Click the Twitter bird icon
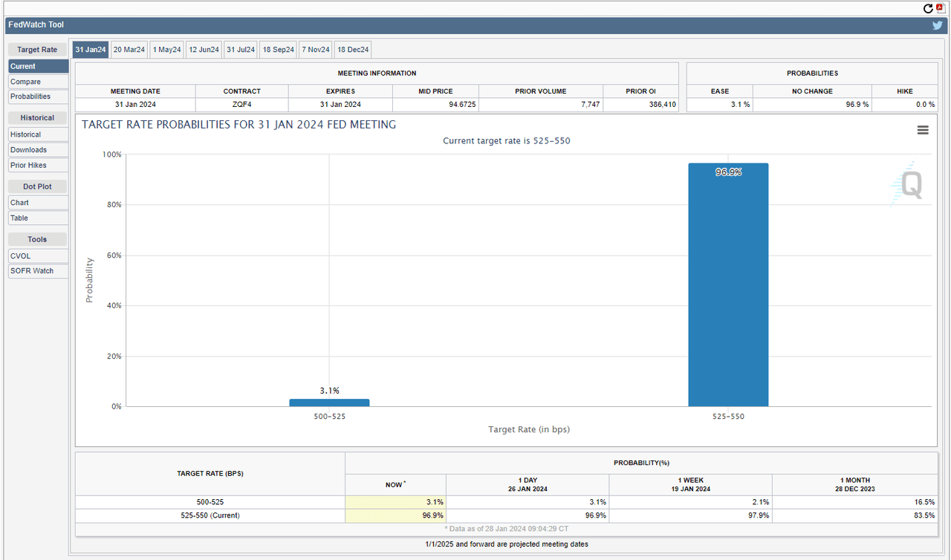 938,25
